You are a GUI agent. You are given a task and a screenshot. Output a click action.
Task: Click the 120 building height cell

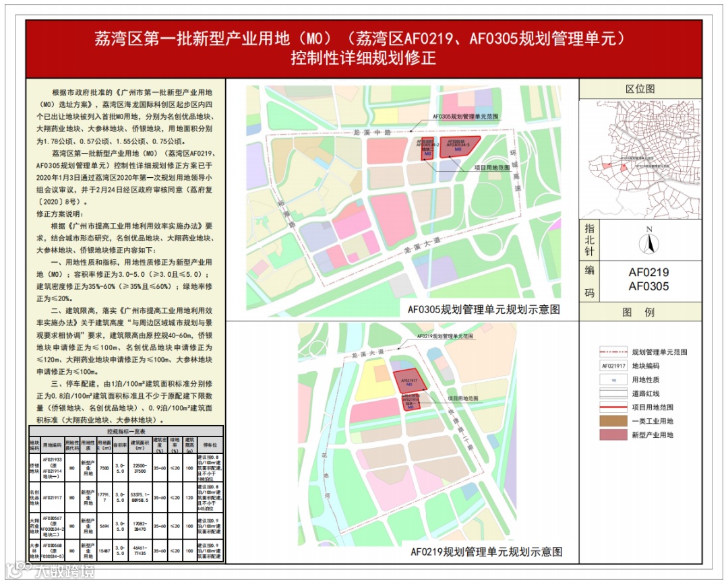coord(189,498)
